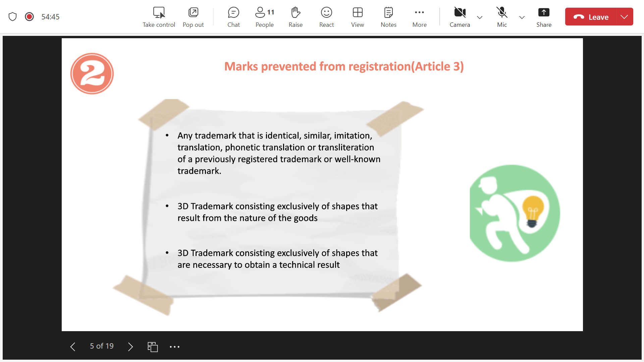Image resolution: width=644 pixels, height=362 pixels.
Task: Open the React emoji menu
Action: pyautogui.click(x=326, y=17)
